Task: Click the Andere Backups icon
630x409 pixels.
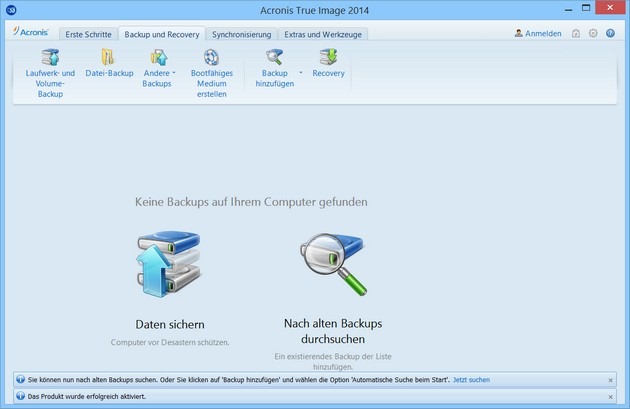Action: coord(159,57)
